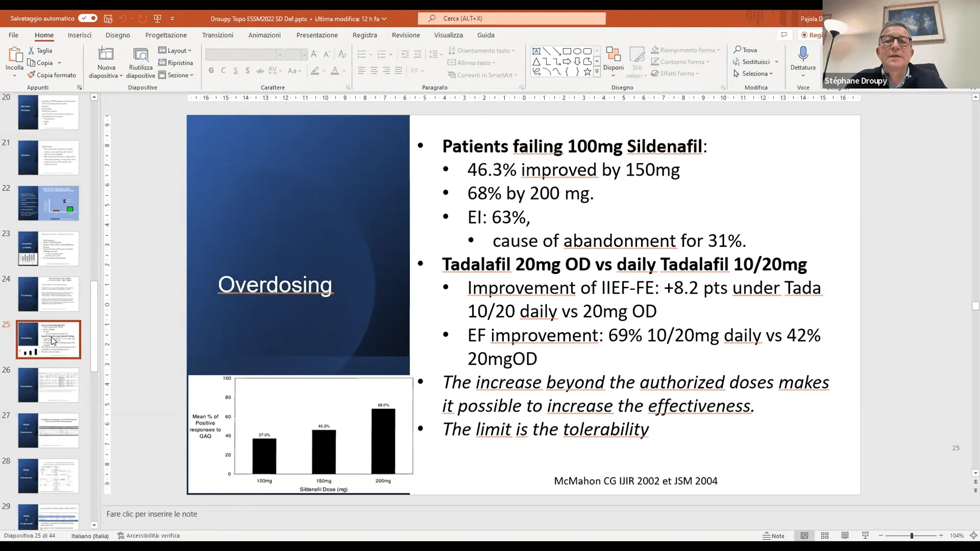This screenshot has width=980, height=551.
Task: Open font size combo box
Action: (296, 54)
